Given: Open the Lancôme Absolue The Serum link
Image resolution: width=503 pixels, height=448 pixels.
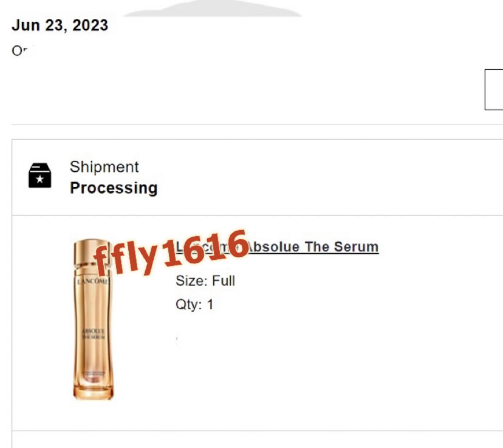Looking at the screenshot, I should coord(277,246).
